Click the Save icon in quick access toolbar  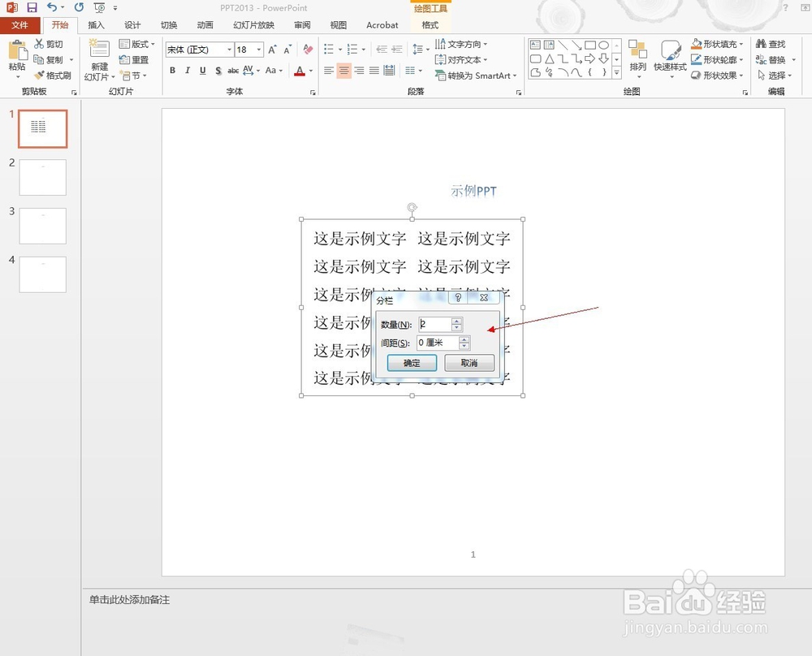[x=32, y=8]
